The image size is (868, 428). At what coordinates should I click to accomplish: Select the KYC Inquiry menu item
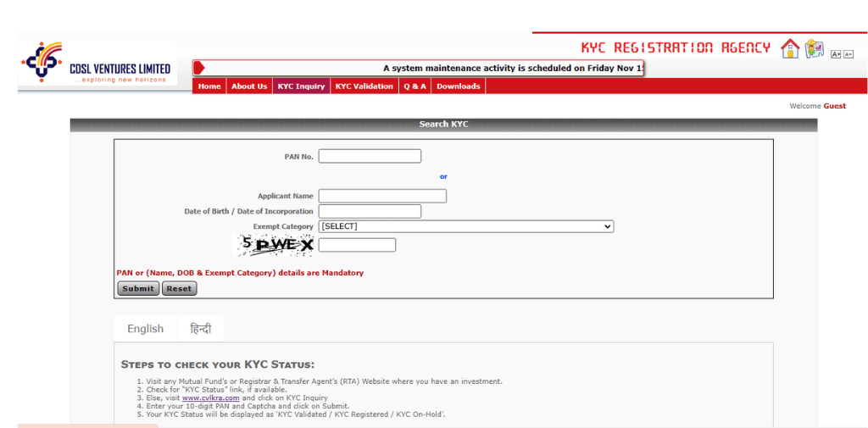[x=301, y=86]
